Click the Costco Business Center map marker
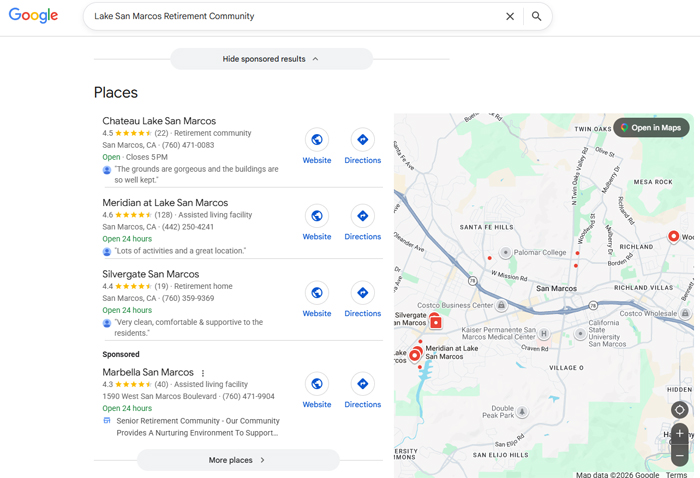 [501, 305]
